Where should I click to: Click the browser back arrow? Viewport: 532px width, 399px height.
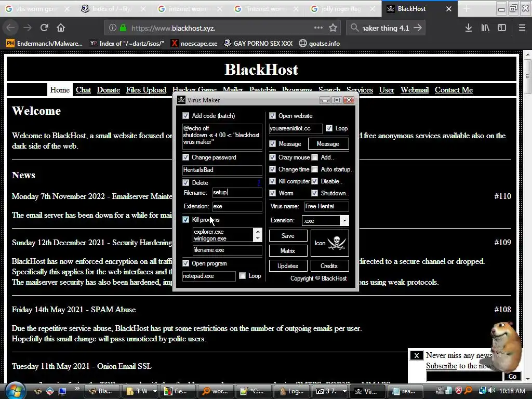10,28
